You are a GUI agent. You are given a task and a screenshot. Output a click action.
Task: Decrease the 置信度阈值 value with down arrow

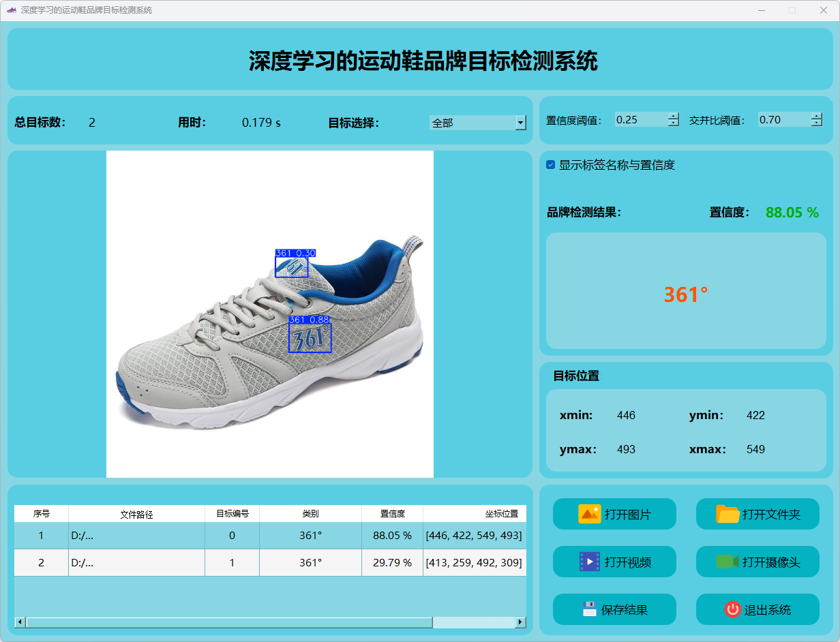(674, 123)
